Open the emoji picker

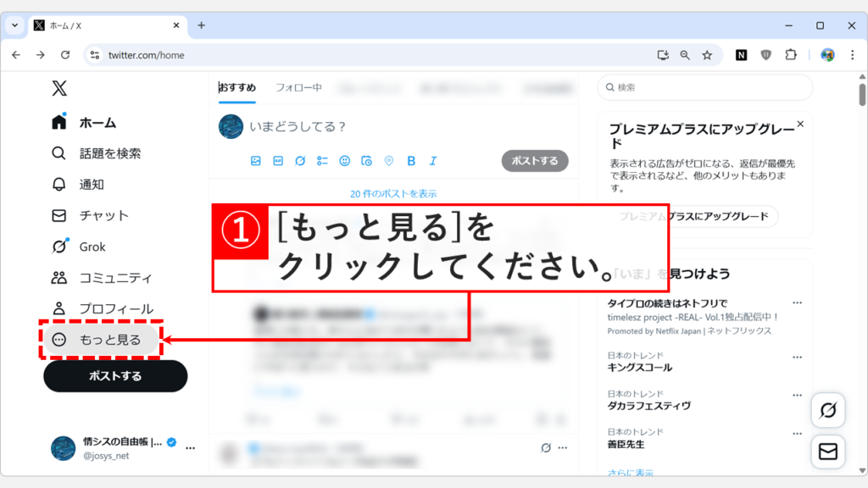click(344, 161)
